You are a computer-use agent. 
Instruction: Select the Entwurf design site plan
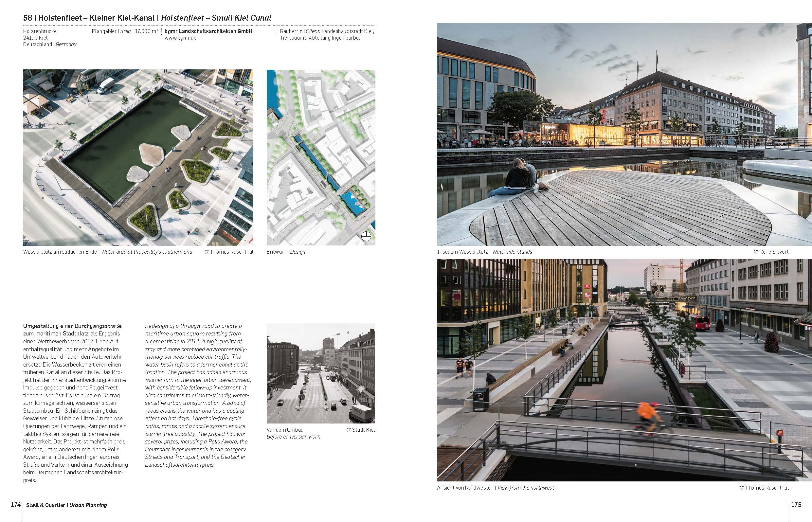[321, 158]
